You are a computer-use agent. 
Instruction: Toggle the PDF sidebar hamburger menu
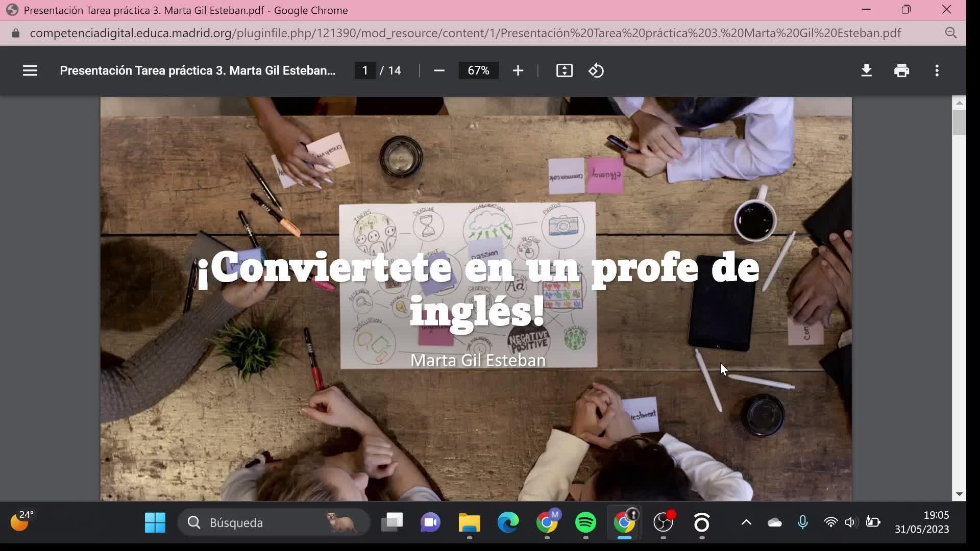[30, 70]
